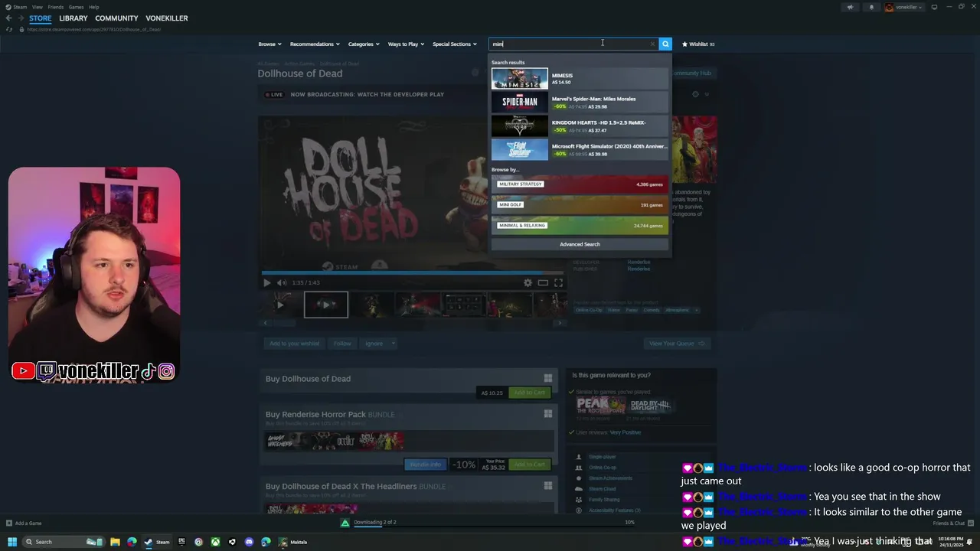Open the notifications bell icon
The image size is (980, 551).
871,7
